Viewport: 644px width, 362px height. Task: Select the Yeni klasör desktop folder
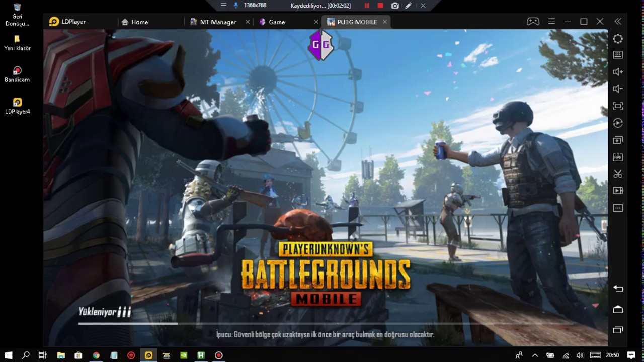(17, 43)
